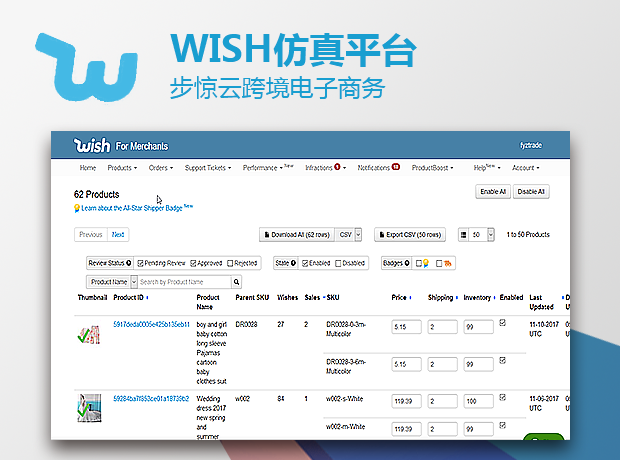The image size is (620, 460).
Task: Click the Enable All button
Action: click(x=493, y=192)
